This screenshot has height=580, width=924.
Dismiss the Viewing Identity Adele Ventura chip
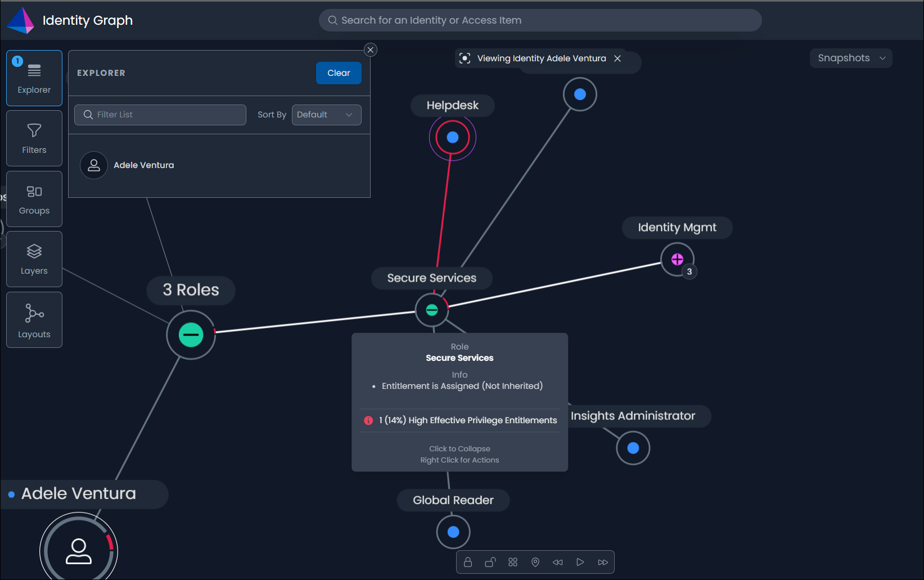coord(617,58)
